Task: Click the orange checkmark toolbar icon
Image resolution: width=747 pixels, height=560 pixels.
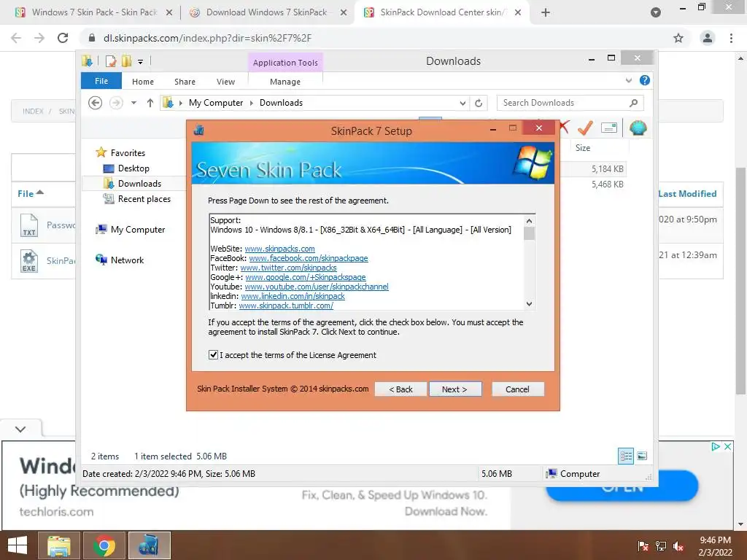Action: (585, 128)
